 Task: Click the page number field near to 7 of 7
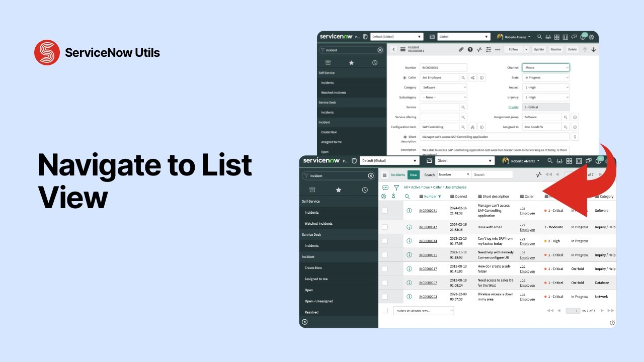[x=573, y=311]
